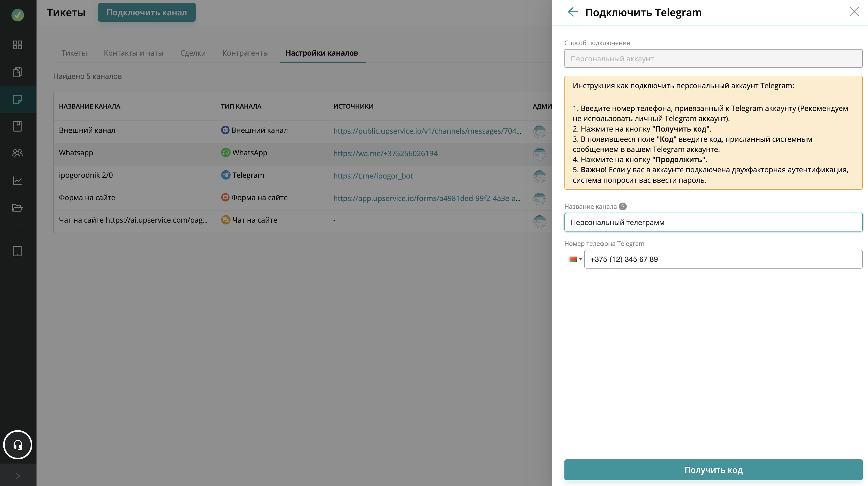Screen dimensions: 868x486
Task: Open the app.upservice.io forms link
Action: pyautogui.click(x=427, y=198)
